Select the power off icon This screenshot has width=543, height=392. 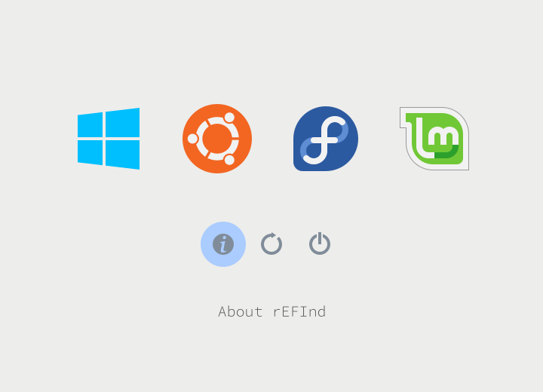[320, 243]
